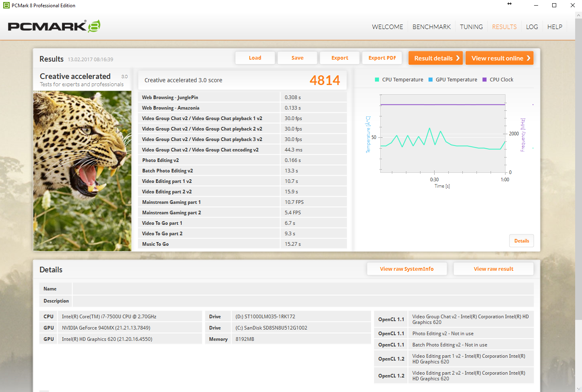Open View result online
The width and height of the screenshot is (582, 392).
(x=499, y=58)
